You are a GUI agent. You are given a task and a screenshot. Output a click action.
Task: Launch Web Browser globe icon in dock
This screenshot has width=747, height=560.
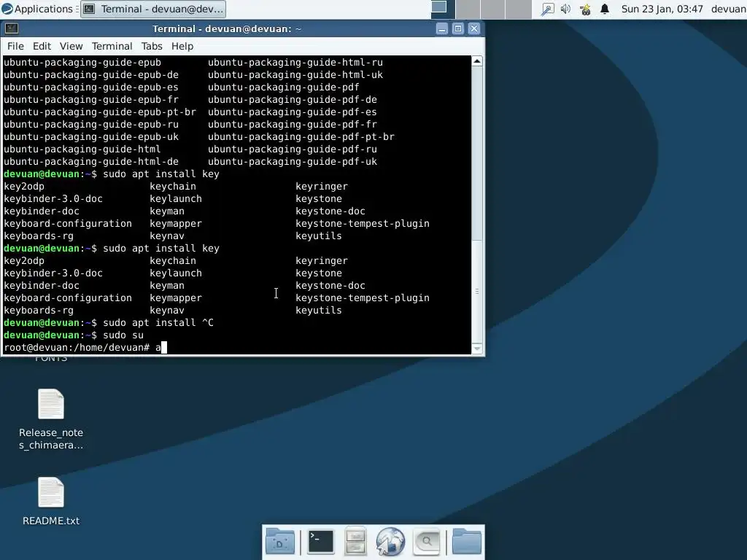[x=390, y=542]
